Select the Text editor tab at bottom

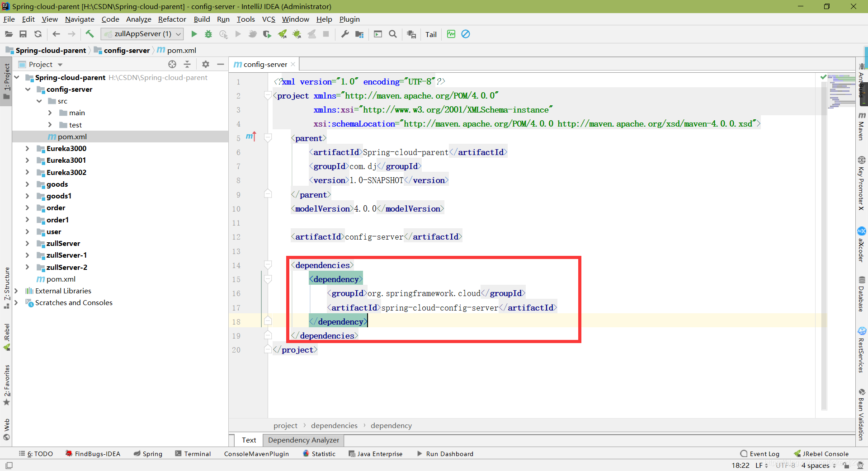(x=249, y=440)
